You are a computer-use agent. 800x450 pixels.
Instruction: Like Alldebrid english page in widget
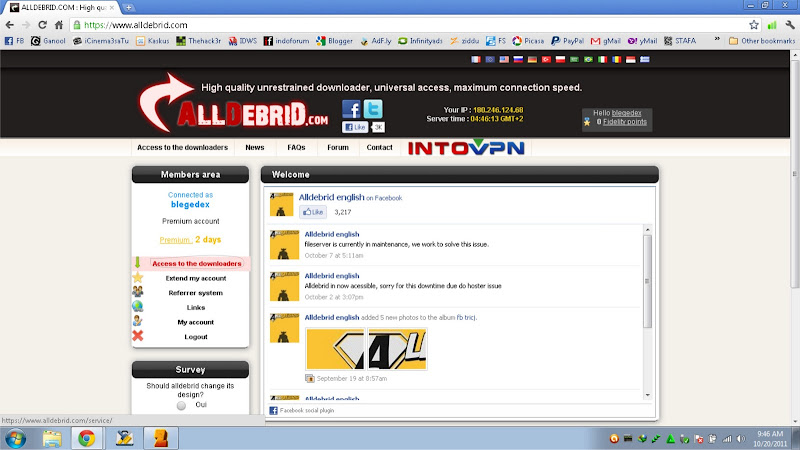[x=313, y=212]
